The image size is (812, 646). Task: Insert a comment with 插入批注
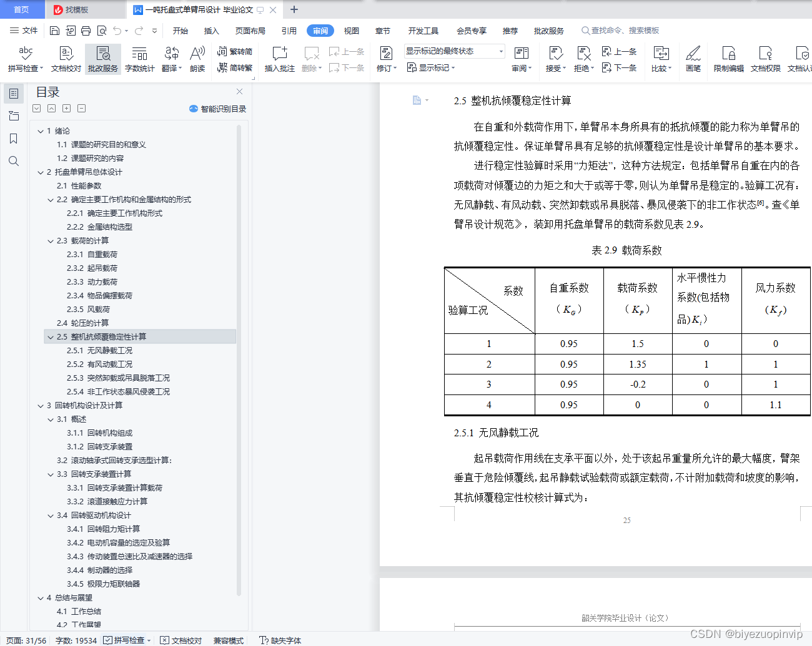tap(279, 59)
